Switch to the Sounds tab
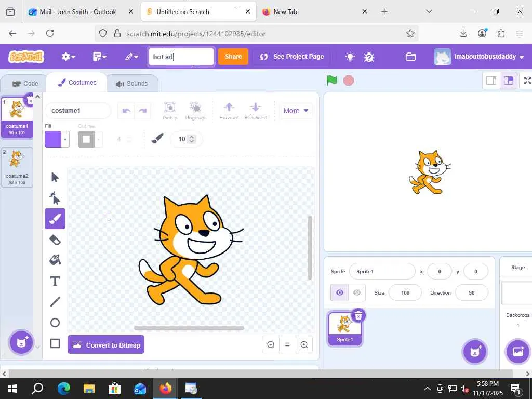532x399 pixels. tap(132, 84)
